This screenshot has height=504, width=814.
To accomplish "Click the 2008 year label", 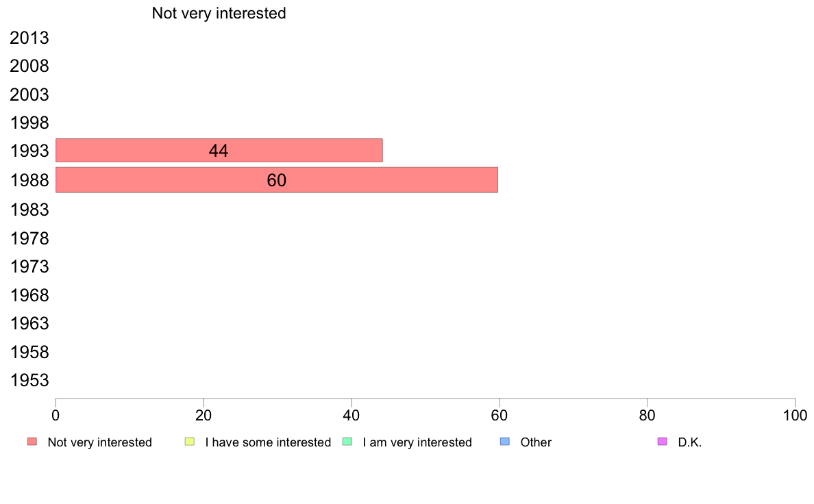I will 29,66.
